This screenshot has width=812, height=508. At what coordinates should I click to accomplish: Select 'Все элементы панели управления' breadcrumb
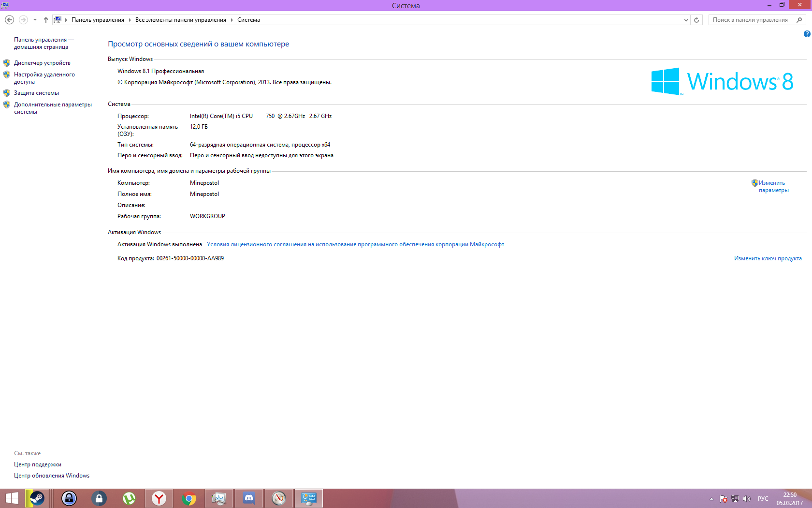(x=181, y=20)
